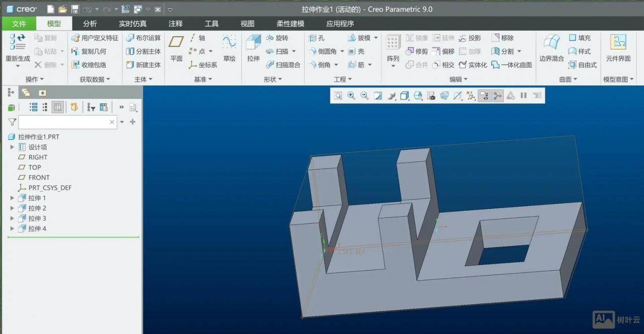Expand the 拉伸 1 feature node
644x334 pixels.
pyautogui.click(x=13, y=198)
